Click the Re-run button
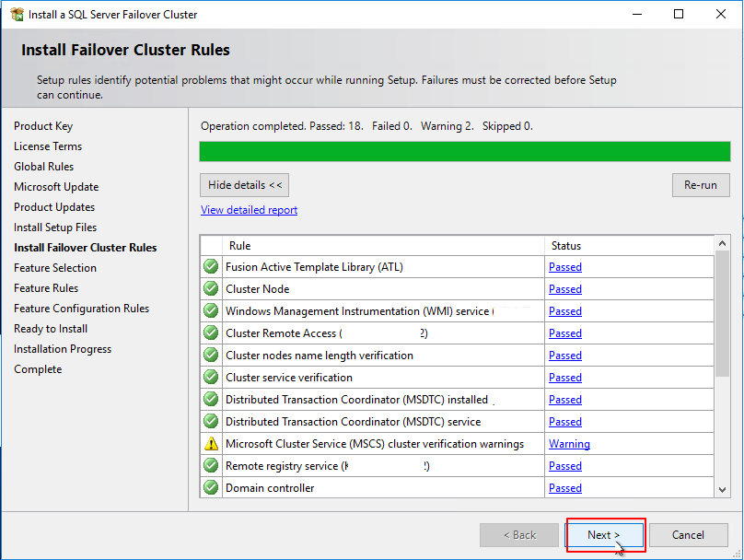The width and height of the screenshot is (744, 560). (x=701, y=185)
